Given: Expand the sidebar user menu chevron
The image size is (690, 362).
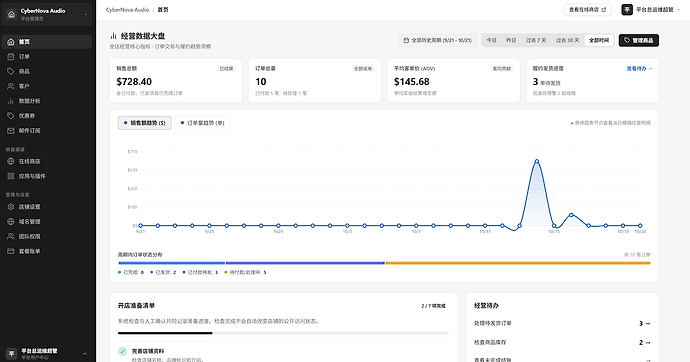Looking at the screenshot, I should pos(84,354).
